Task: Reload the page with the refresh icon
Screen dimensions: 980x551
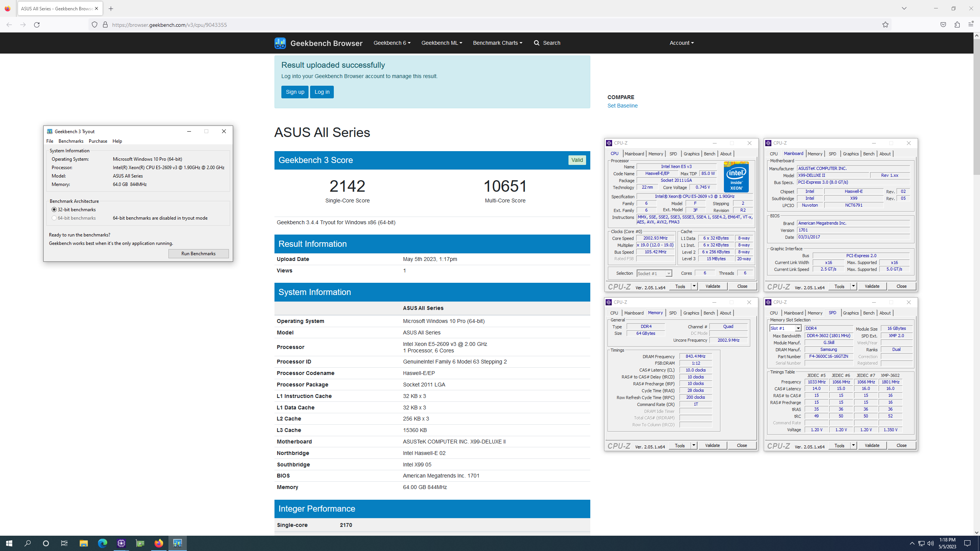Action: [37, 25]
